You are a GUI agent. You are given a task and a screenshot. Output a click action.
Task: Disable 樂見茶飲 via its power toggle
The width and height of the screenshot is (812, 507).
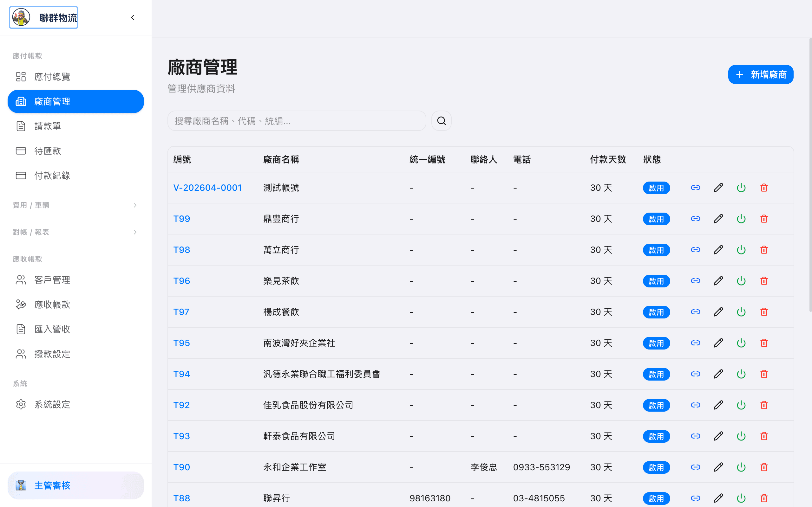click(741, 281)
